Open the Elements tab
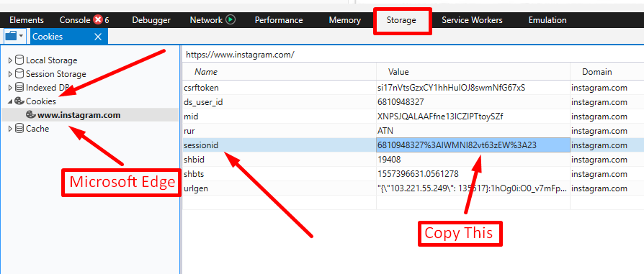Screen dimensions: 644x274 (26, 20)
